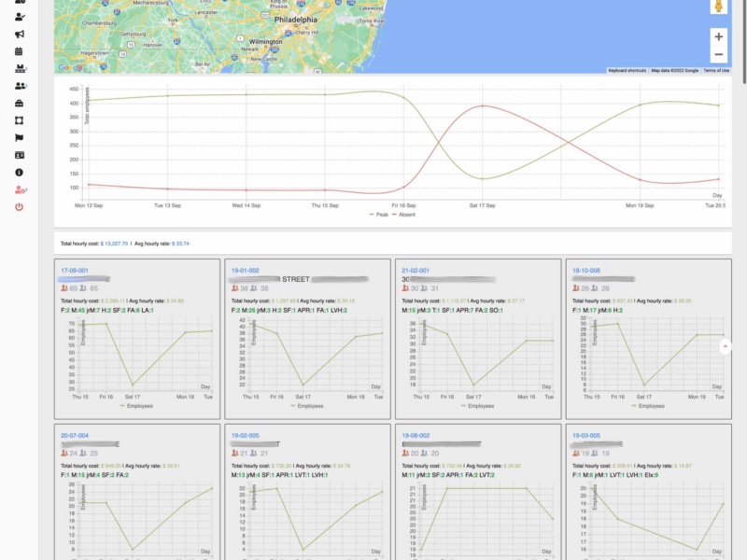Open project link 21-02-001

tap(416, 271)
